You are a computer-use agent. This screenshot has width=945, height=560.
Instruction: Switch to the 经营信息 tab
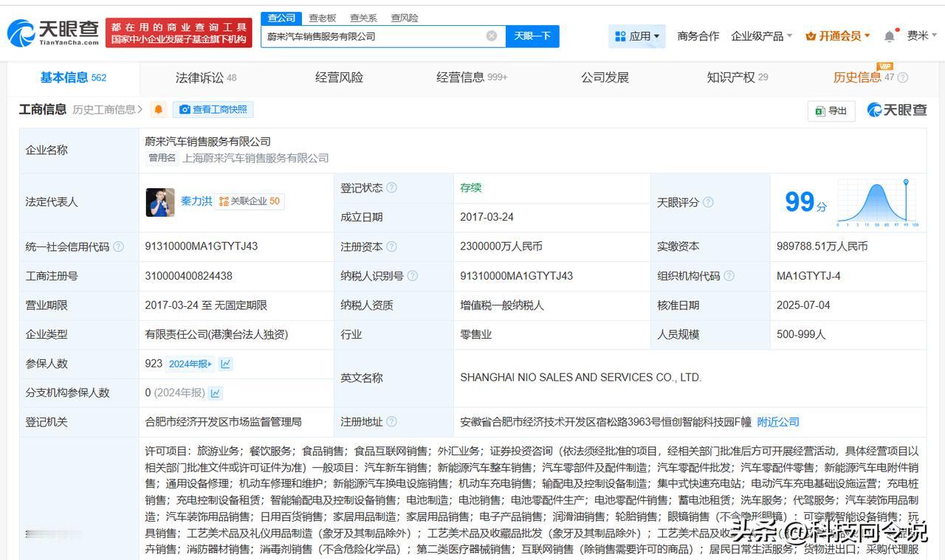[472, 77]
